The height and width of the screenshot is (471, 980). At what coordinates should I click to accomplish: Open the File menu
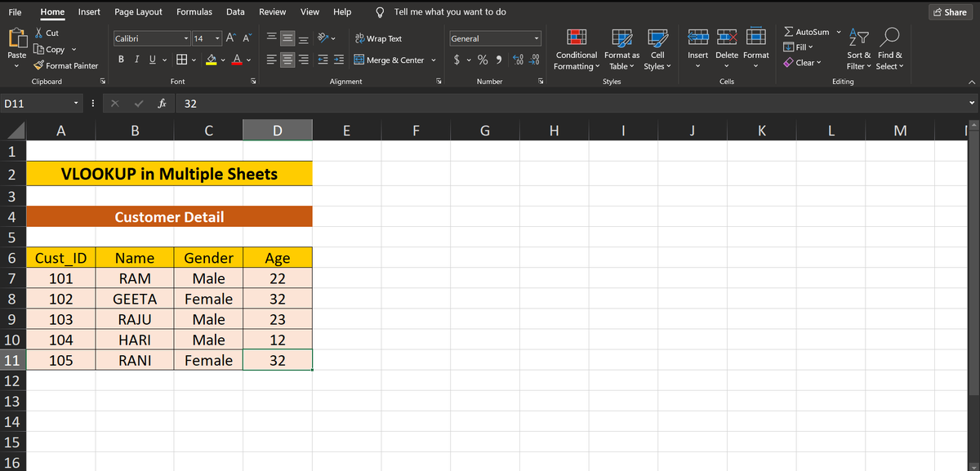tap(15, 12)
